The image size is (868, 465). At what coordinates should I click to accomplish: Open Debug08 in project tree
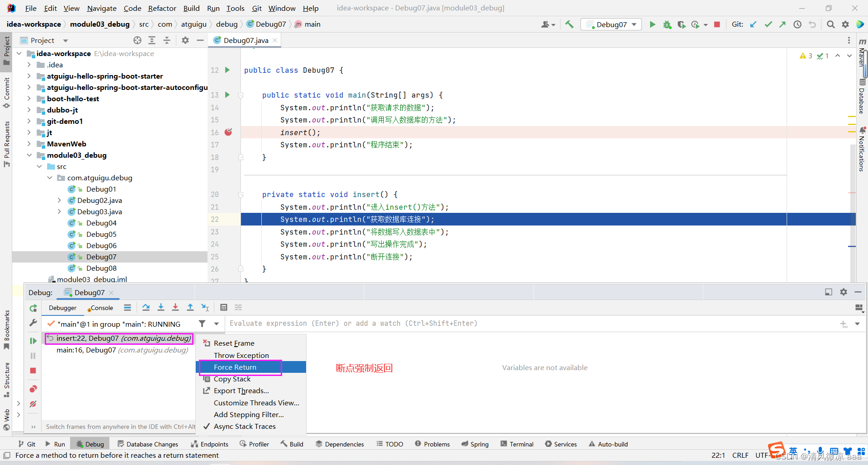(101, 268)
